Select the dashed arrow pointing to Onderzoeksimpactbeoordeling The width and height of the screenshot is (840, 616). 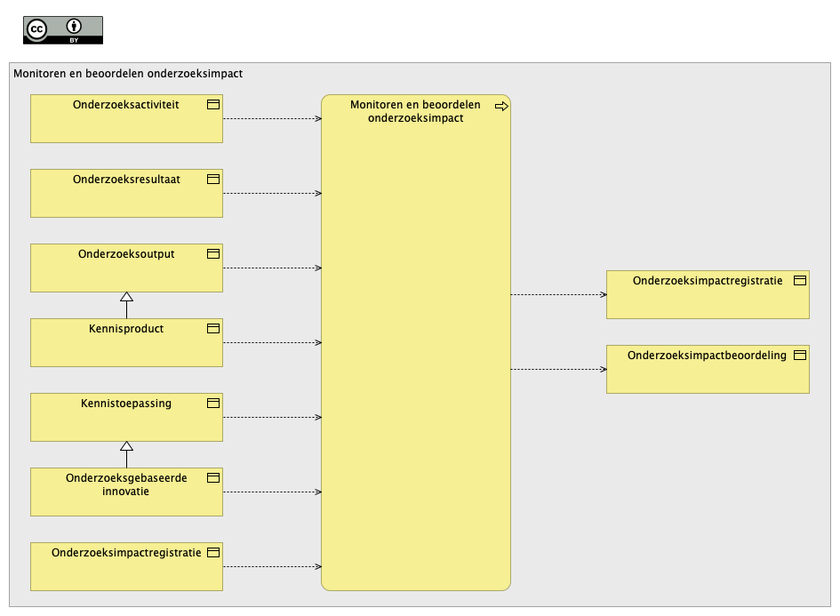559,369
